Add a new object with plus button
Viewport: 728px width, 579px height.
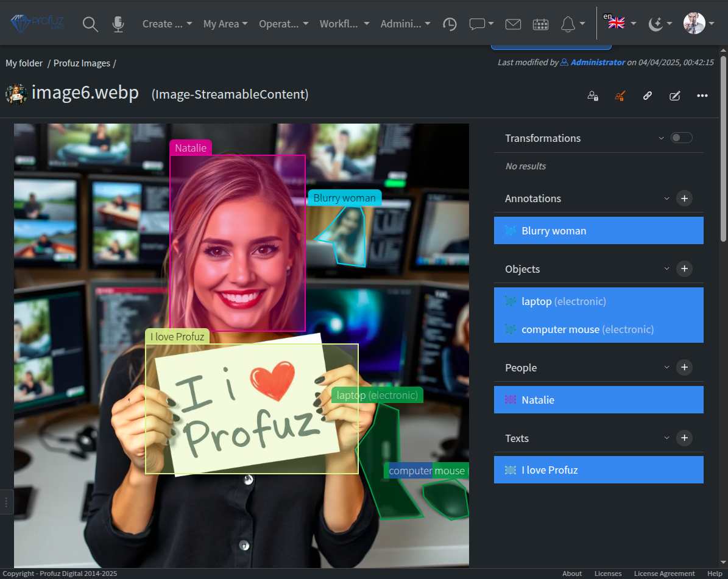(x=684, y=269)
